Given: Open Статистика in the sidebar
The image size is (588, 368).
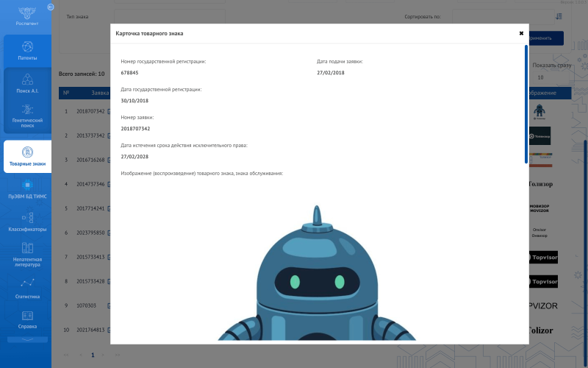Looking at the screenshot, I should [27, 288].
